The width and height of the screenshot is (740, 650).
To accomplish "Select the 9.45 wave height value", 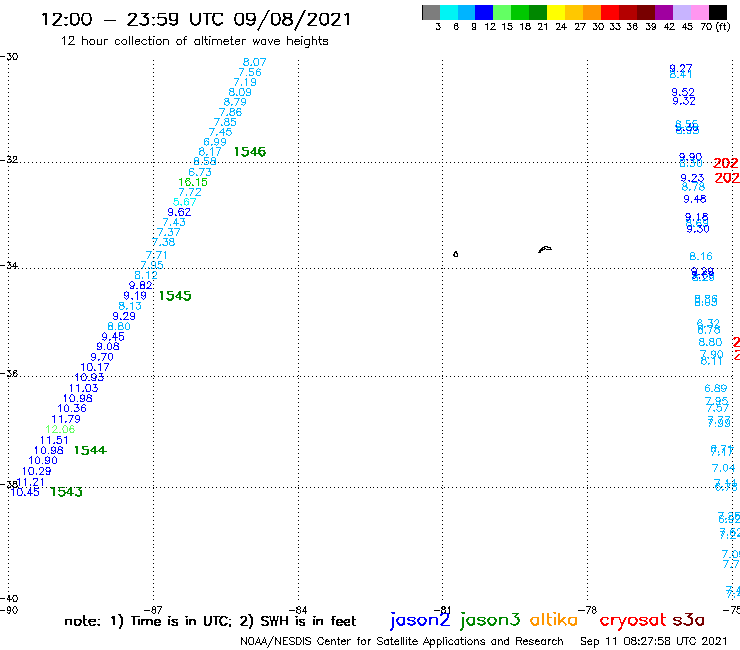I will coord(113,337).
